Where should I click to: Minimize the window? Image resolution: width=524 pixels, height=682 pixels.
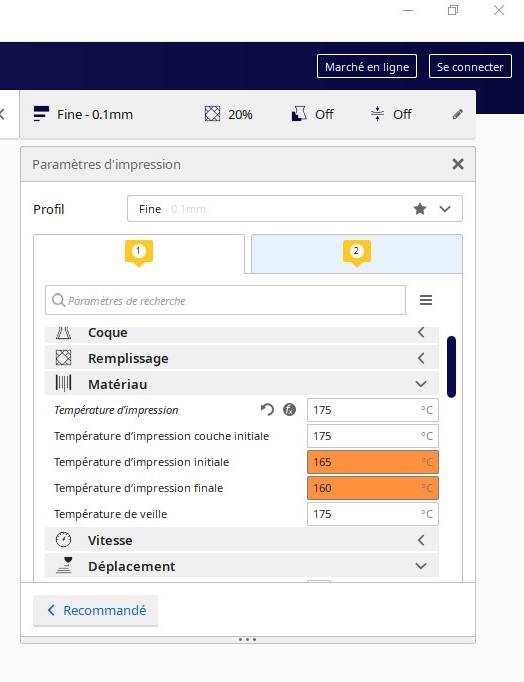(408, 10)
